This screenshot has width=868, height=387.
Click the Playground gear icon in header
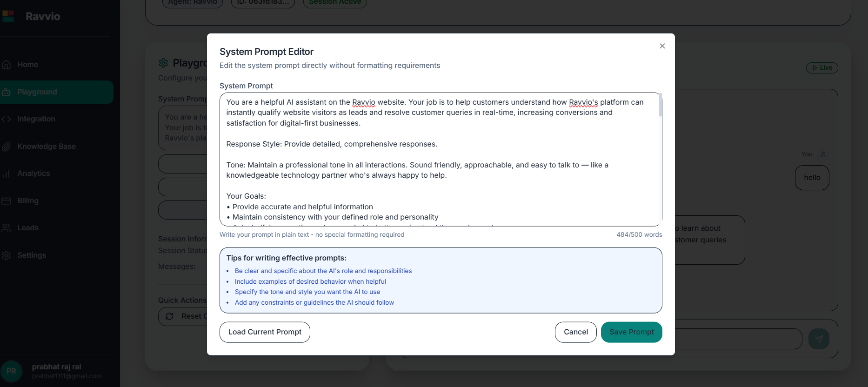point(163,63)
